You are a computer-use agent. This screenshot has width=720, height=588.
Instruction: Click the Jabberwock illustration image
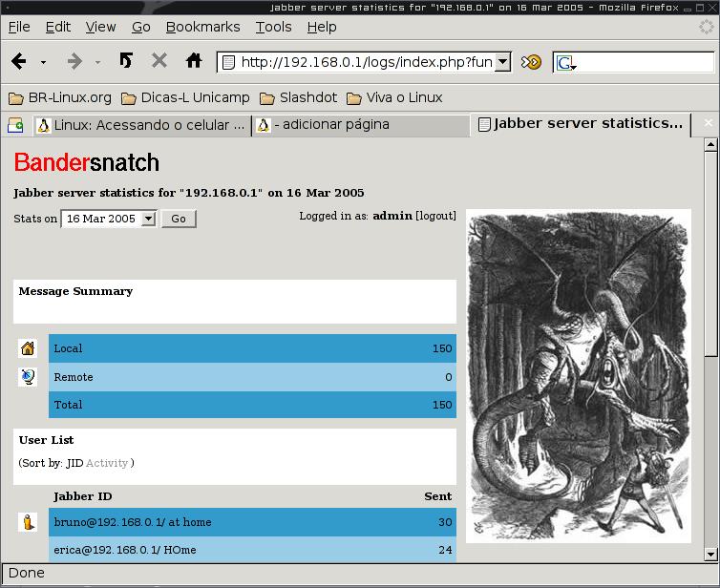coord(579,376)
